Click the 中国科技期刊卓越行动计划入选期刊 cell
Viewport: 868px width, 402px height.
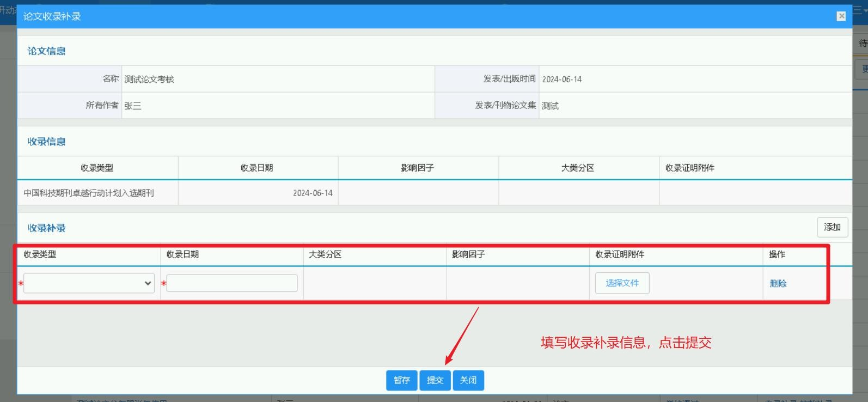89,193
